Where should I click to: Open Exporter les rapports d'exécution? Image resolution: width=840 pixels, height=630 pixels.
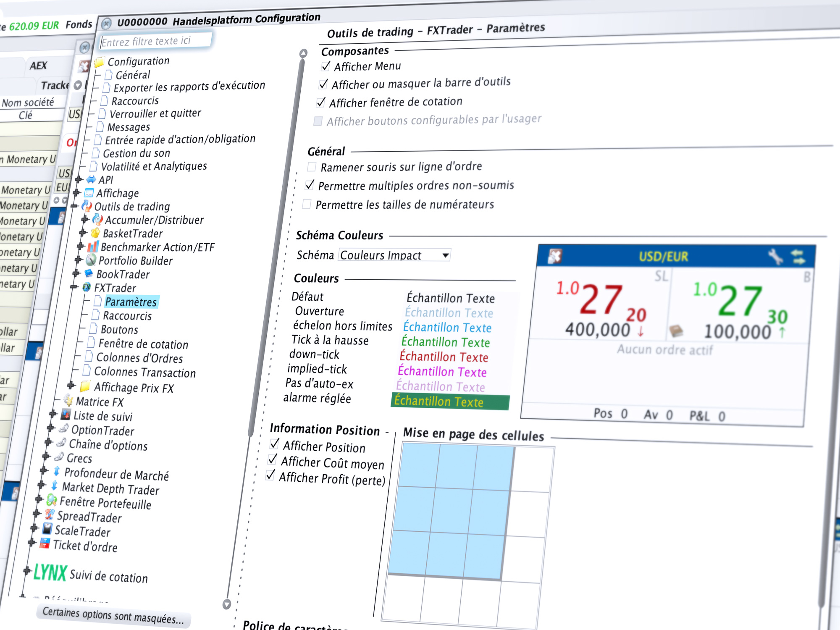coord(189,87)
